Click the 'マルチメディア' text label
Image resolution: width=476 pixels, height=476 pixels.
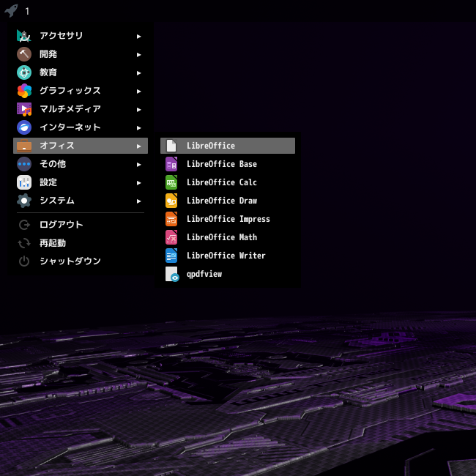tap(70, 108)
